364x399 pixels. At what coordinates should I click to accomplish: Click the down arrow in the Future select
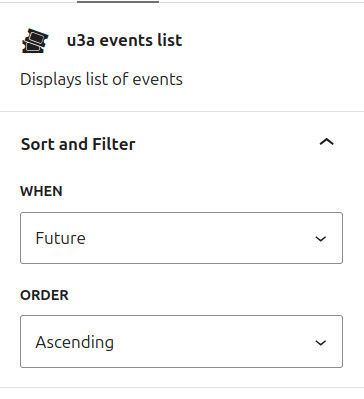coord(321,239)
